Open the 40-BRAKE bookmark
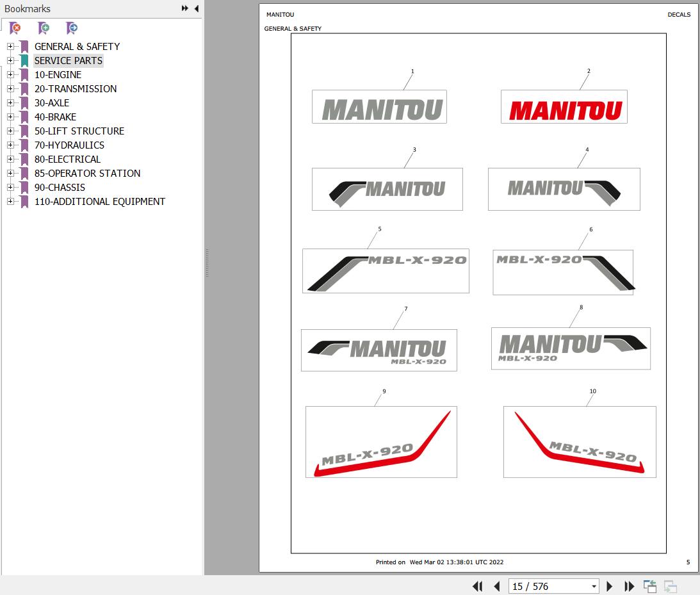 point(55,117)
